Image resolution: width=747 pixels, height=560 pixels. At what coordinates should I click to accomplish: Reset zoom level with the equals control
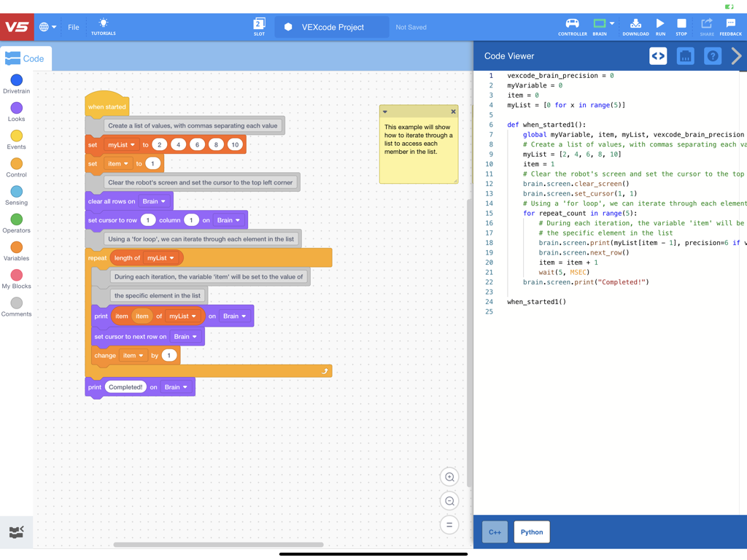point(449,524)
